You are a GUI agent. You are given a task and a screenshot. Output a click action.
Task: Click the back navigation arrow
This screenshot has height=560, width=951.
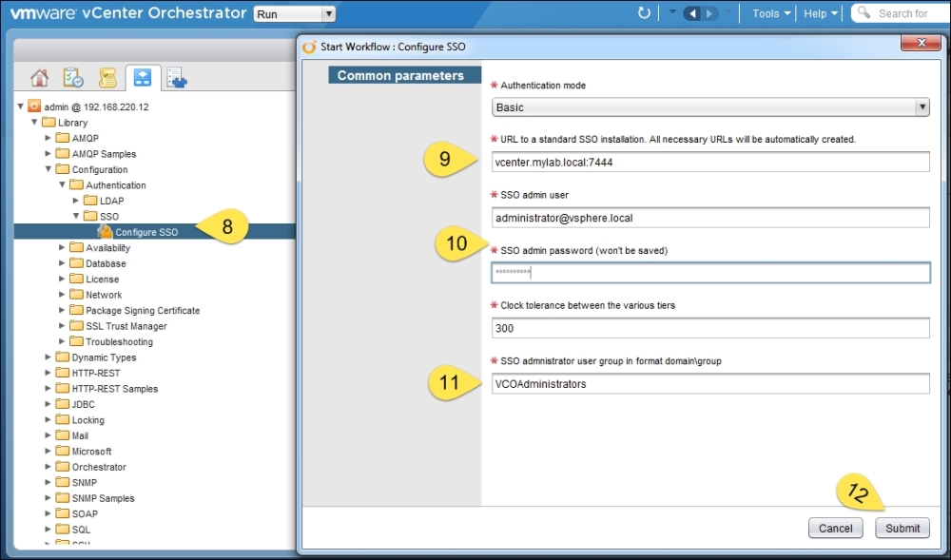click(692, 13)
